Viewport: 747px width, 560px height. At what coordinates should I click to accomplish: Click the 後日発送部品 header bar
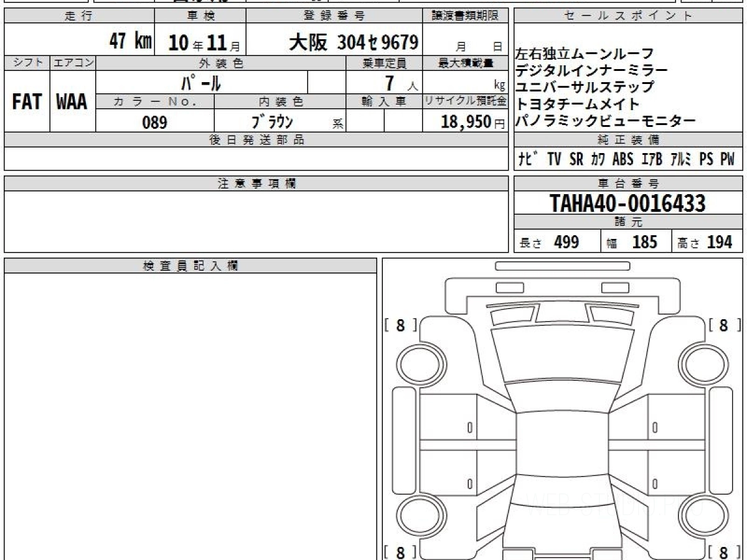[x=256, y=140]
